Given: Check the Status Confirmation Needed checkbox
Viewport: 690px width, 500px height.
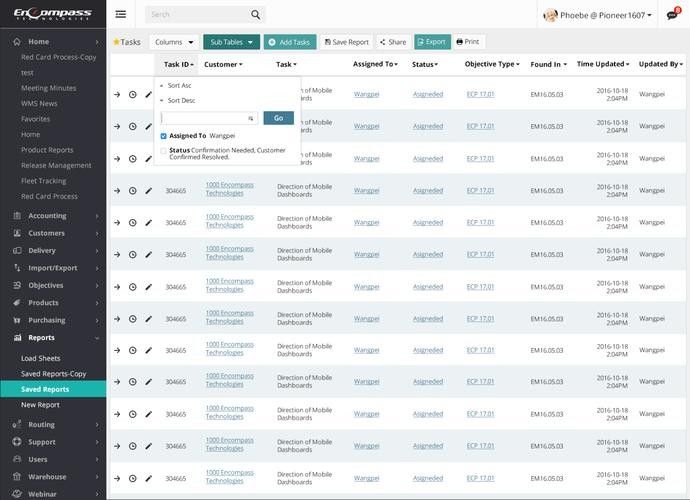Looking at the screenshot, I should (164, 151).
